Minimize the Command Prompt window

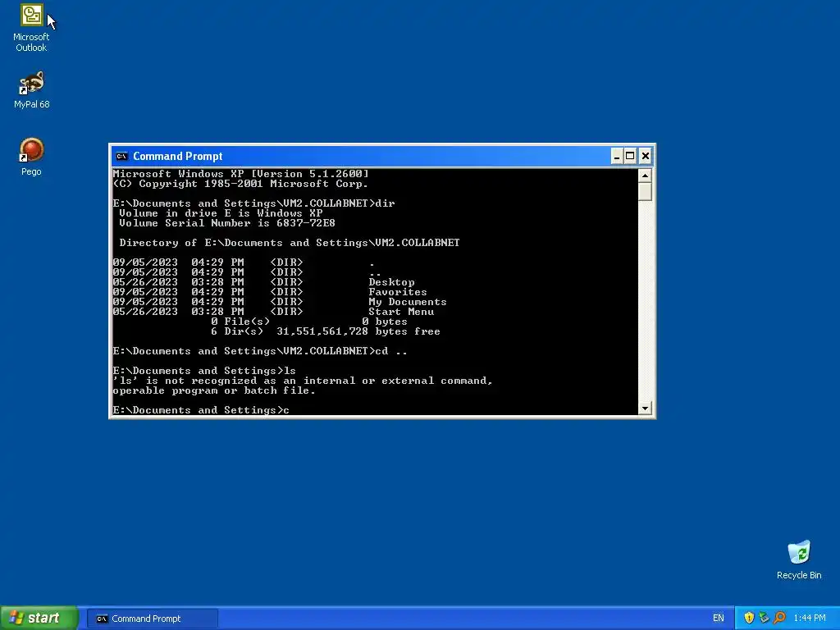[x=616, y=157]
